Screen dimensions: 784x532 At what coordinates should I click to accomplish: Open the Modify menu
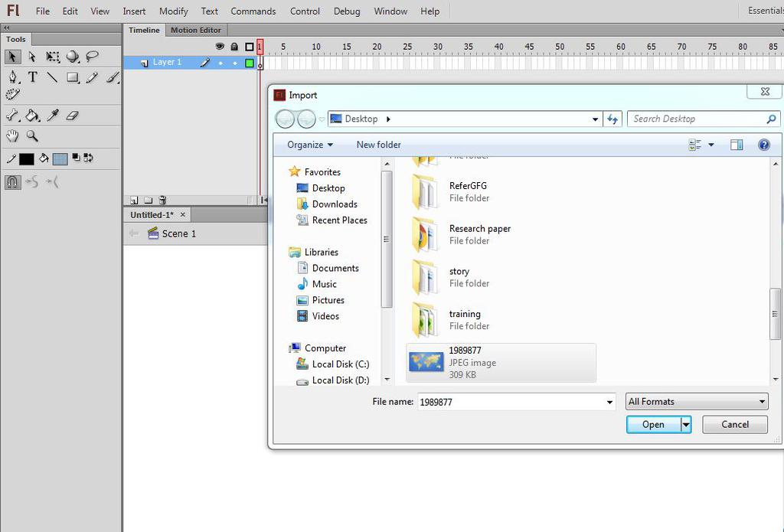[174, 11]
